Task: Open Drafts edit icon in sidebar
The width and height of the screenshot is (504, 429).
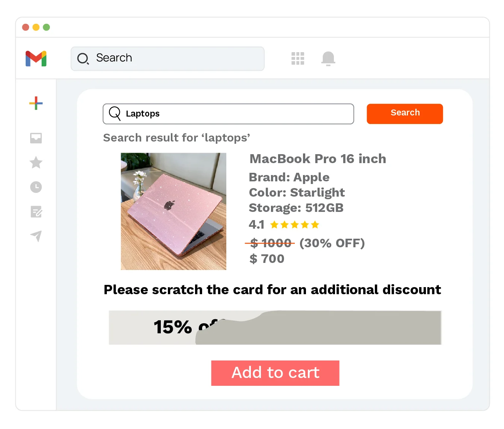Action: (x=36, y=212)
